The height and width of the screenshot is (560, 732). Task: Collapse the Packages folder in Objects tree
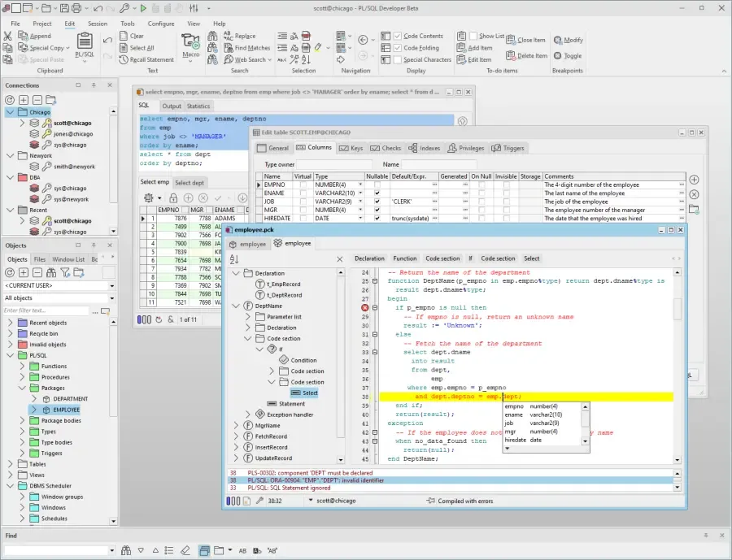(22, 388)
